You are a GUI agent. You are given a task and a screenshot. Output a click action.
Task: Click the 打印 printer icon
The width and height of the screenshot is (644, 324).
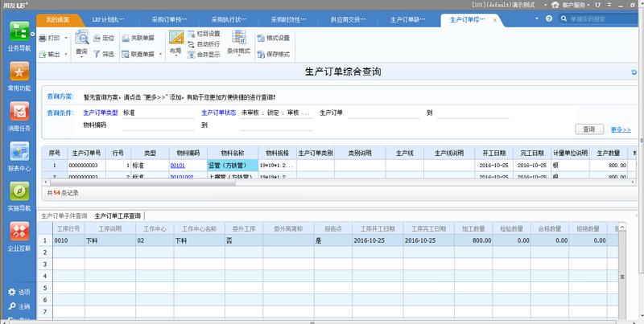tap(43, 38)
